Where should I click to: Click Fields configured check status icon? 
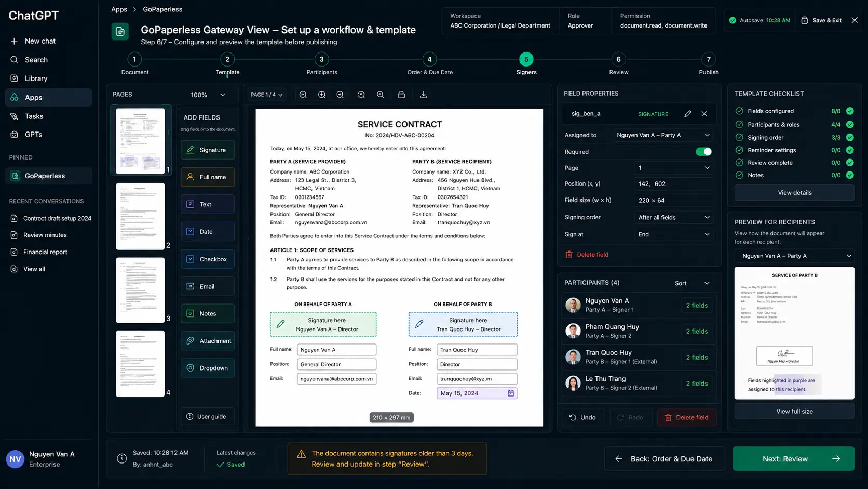coord(850,111)
